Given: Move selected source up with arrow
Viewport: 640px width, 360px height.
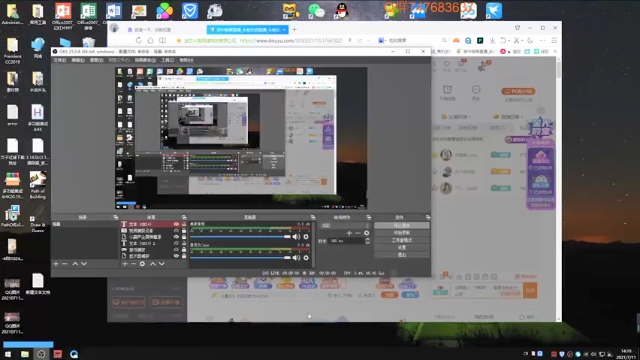Looking at the screenshot, I should 153,264.
